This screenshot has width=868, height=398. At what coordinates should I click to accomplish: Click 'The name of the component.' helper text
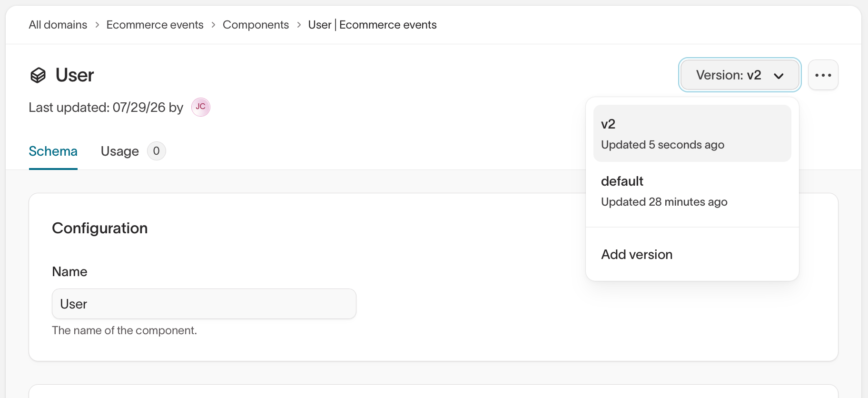(124, 330)
